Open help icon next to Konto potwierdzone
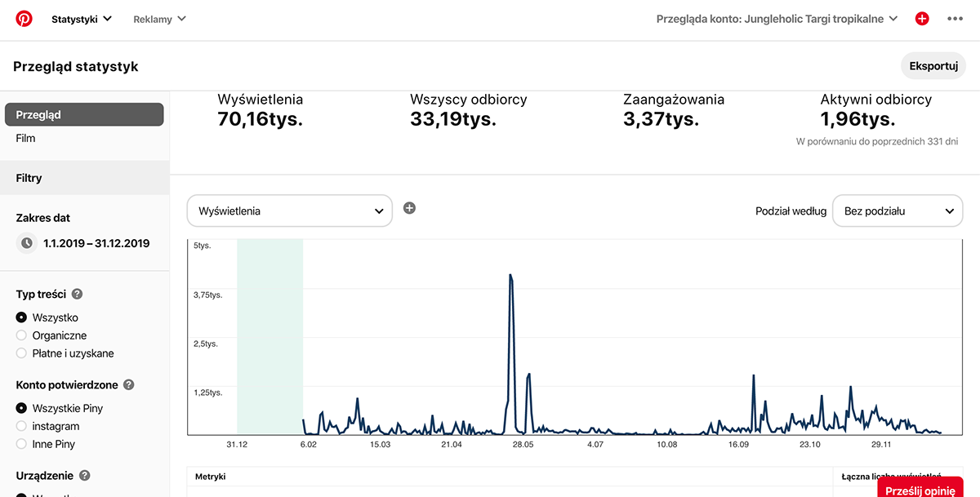Viewport: 980px width, 497px height. tap(128, 385)
